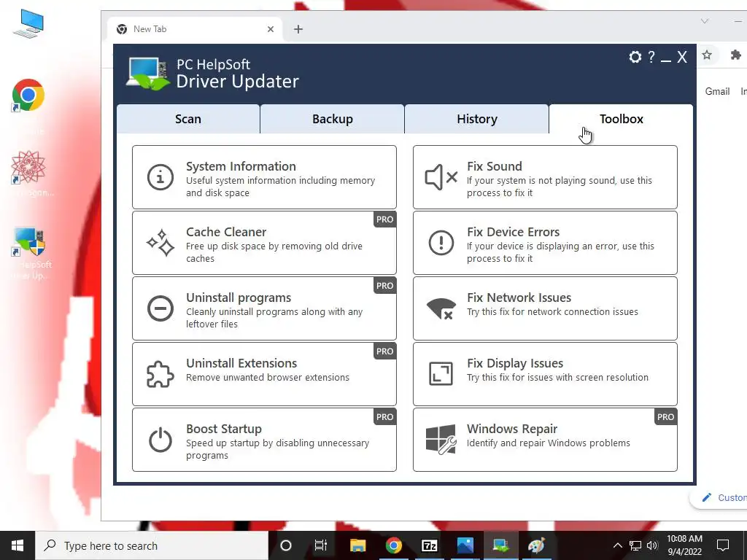This screenshot has width=747, height=560.
Task: Focus the taskbar search box
Action: pyautogui.click(x=152, y=545)
